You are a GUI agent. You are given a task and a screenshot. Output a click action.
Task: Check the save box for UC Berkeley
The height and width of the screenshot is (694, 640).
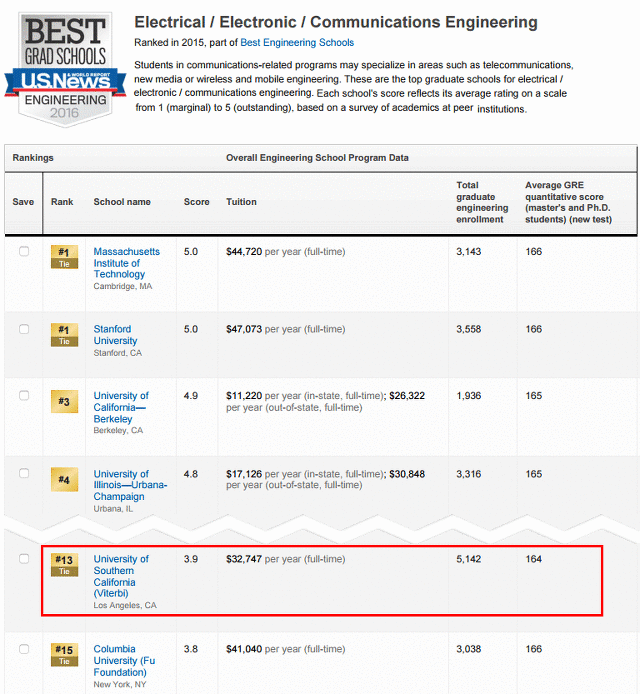pos(24,395)
